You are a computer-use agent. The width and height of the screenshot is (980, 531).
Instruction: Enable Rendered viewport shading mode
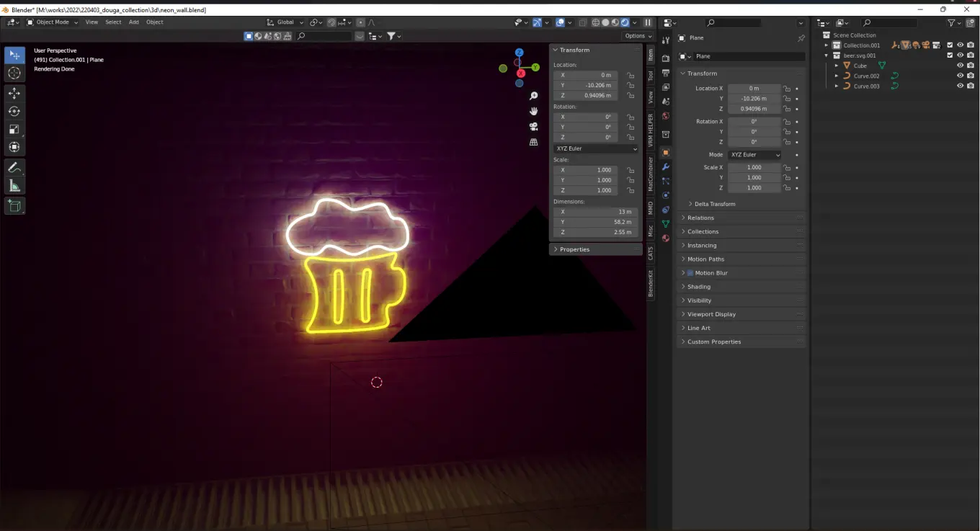[x=624, y=22]
